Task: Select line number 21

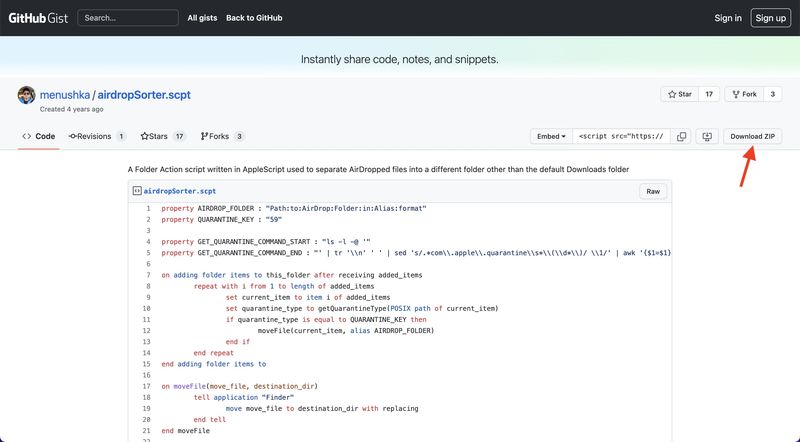Action: point(146,431)
